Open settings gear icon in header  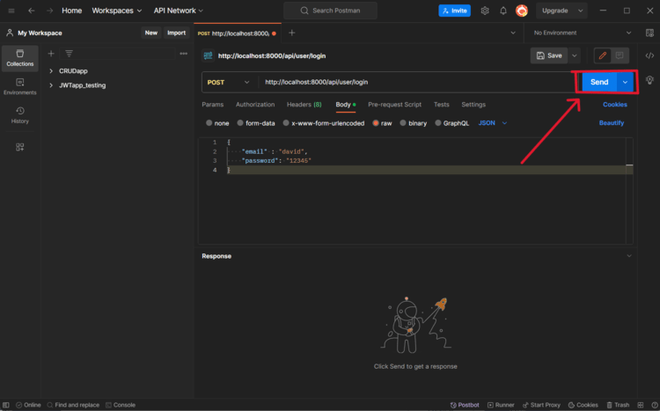(485, 11)
